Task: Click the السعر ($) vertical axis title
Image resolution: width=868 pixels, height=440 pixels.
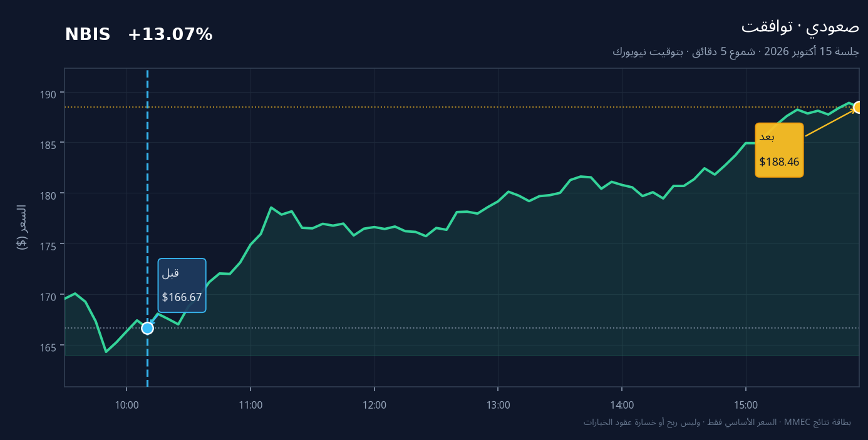Action: pos(22,227)
